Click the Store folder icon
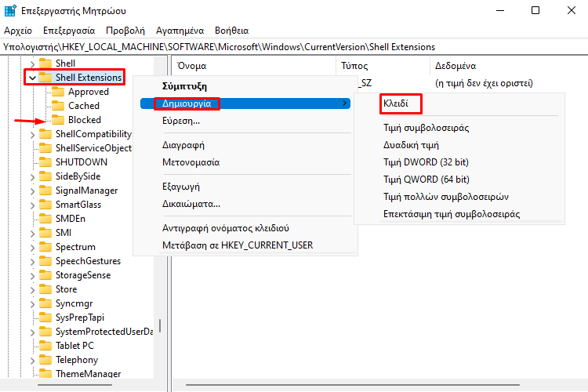 45,289
